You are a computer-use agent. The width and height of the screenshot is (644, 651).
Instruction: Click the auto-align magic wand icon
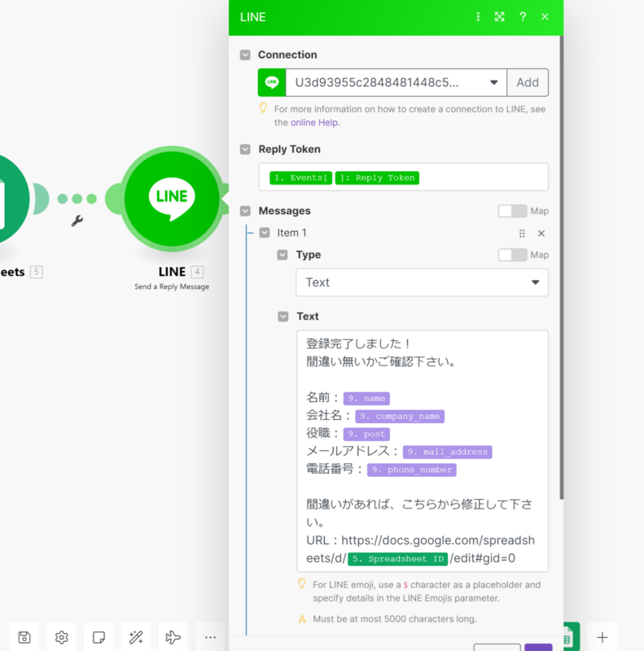[x=136, y=637]
